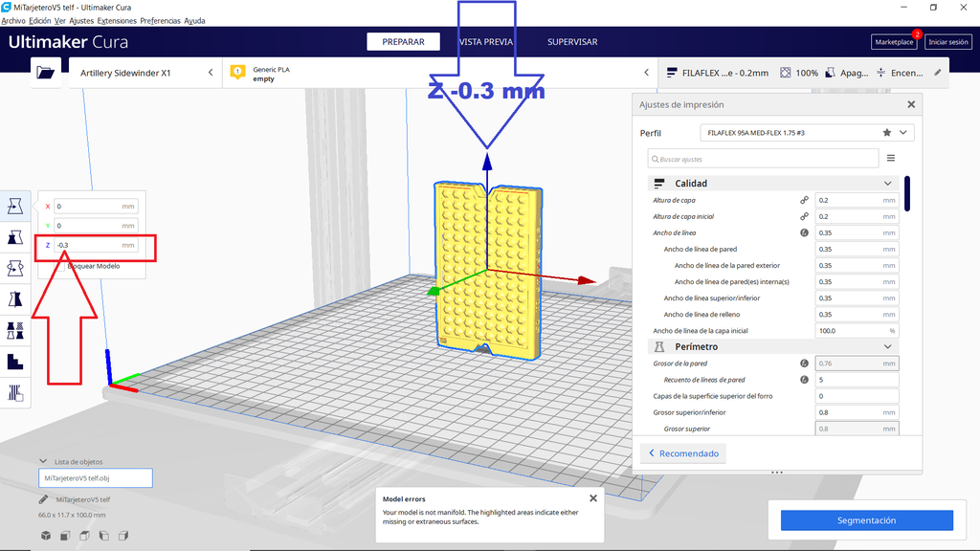This screenshot has width=980, height=551.
Task: Collapse the Lista de objetos panel
Action: coord(43,462)
